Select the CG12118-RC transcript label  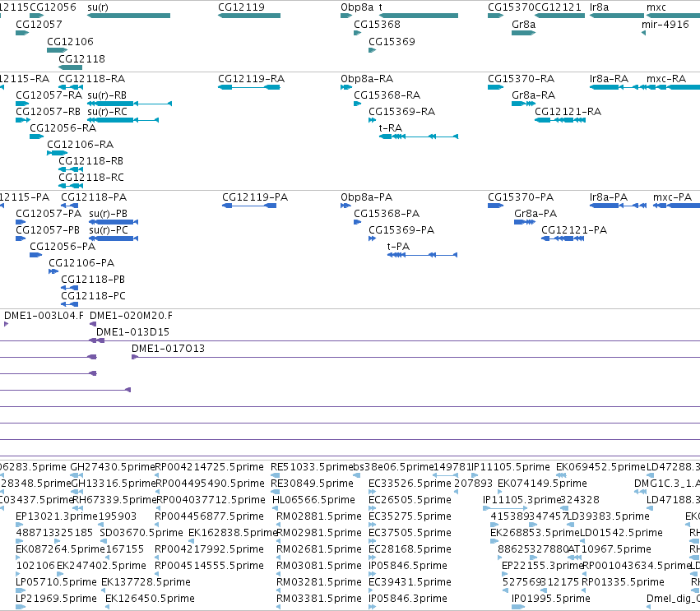tap(91, 178)
